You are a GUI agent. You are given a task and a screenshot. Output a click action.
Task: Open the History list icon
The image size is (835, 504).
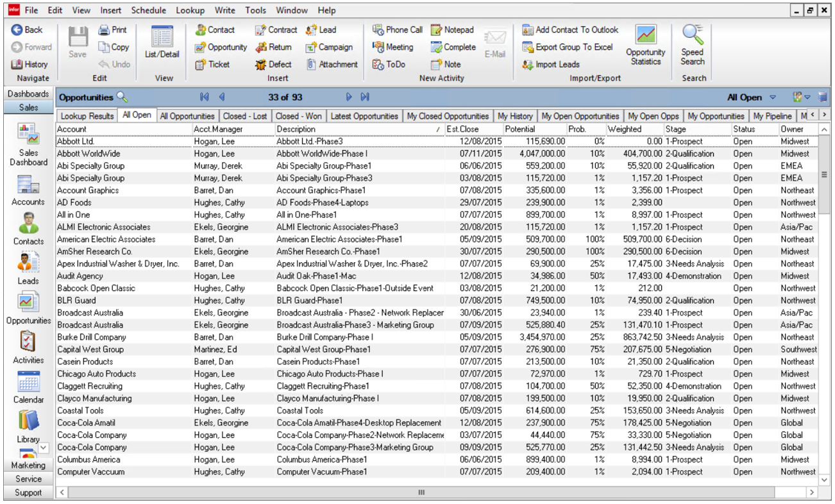pos(17,64)
